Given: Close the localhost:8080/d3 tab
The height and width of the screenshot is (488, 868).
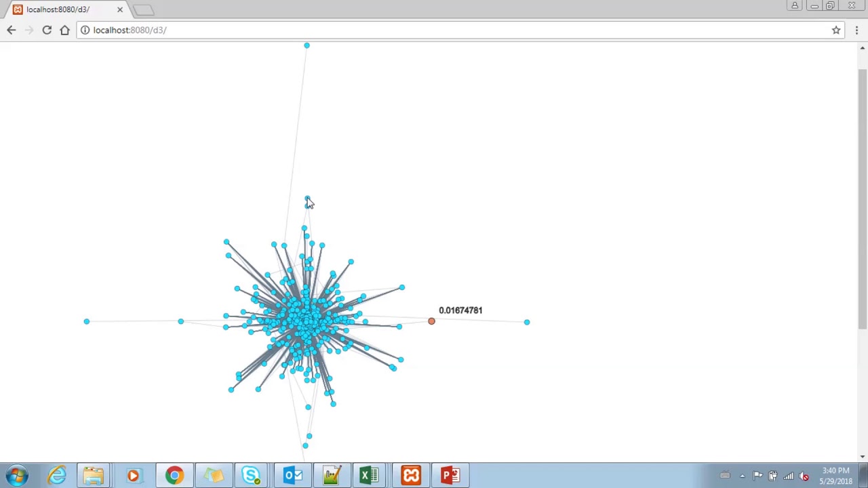Looking at the screenshot, I should point(120,9).
